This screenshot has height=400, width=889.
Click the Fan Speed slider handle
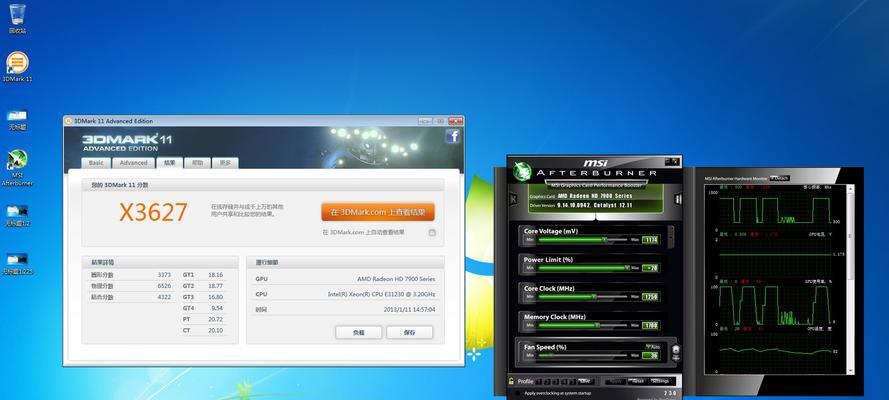(551, 355)
